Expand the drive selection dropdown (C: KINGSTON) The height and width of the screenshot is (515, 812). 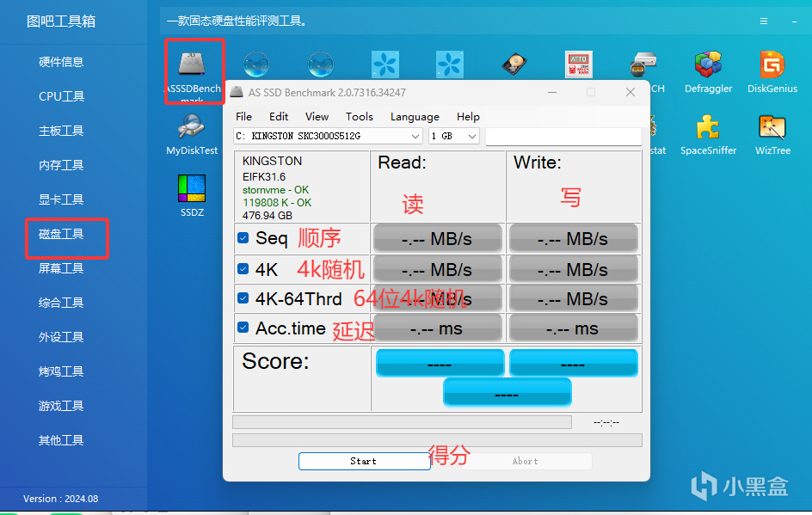tap(415, 136)
